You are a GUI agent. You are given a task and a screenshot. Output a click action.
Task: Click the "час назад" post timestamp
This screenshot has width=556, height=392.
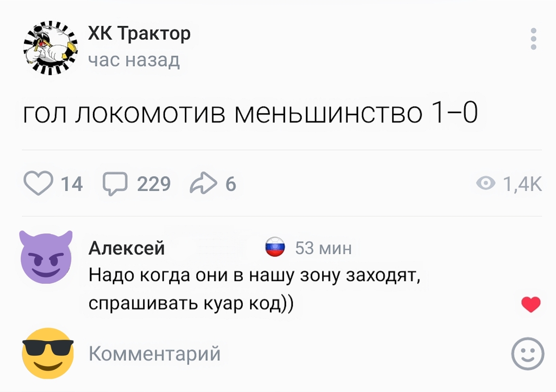pos(134,60)
